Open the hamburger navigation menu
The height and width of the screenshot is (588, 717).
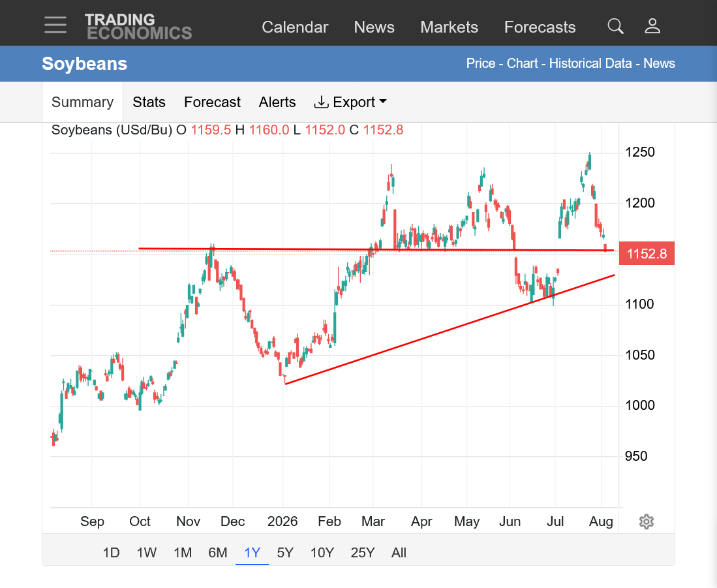coord(55,25)
